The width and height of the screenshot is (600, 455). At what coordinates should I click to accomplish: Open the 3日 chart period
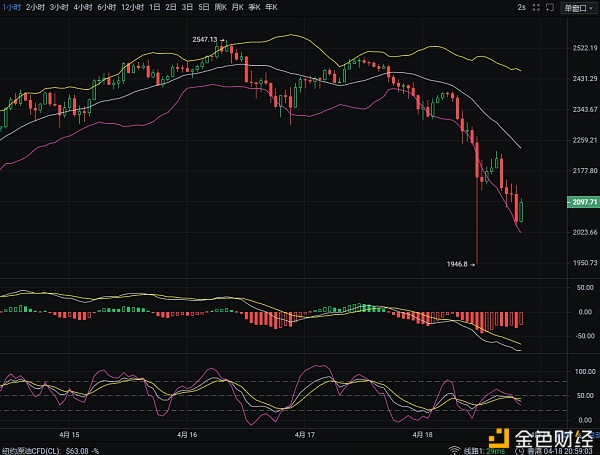click(187, 7)
